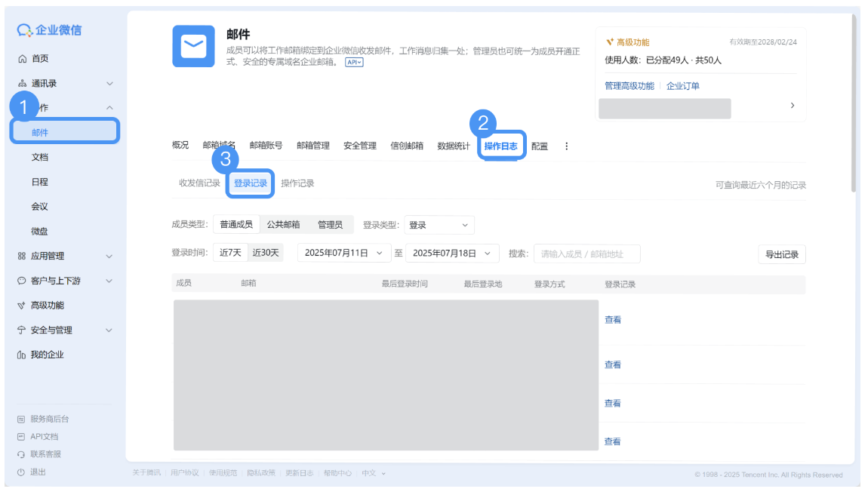
Task: Switch to the 数据统计 tab
Action: click(x=454, y=146)
